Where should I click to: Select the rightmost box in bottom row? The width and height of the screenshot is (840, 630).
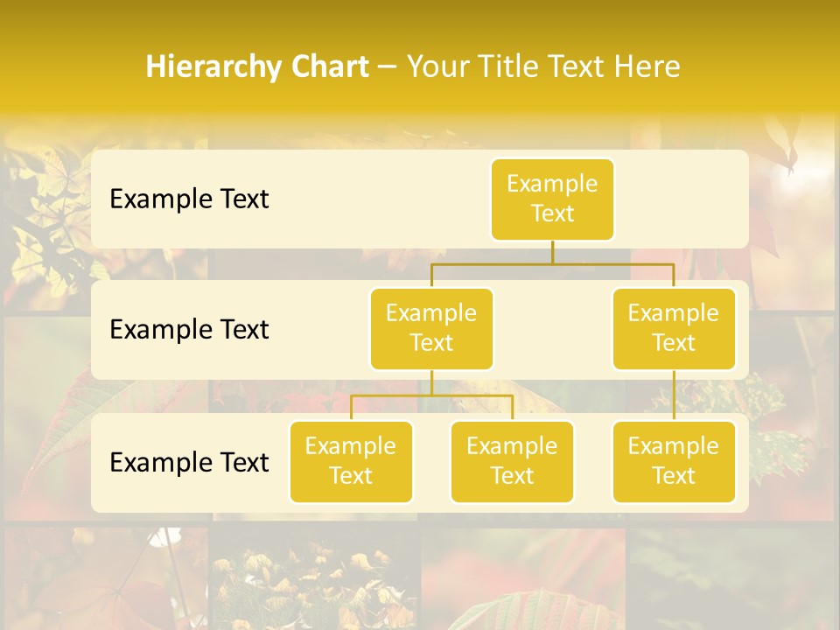coord(674,461)
